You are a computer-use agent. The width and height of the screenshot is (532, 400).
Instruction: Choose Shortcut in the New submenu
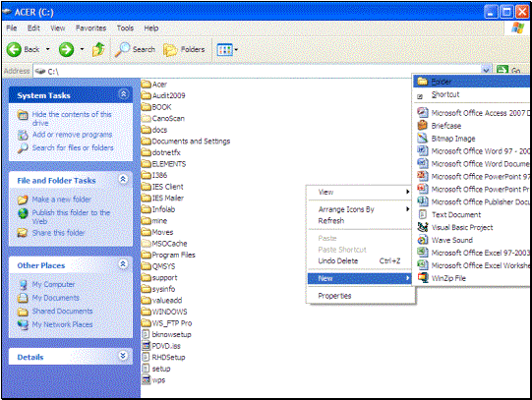pyautogui.click(x=472, y=95)
